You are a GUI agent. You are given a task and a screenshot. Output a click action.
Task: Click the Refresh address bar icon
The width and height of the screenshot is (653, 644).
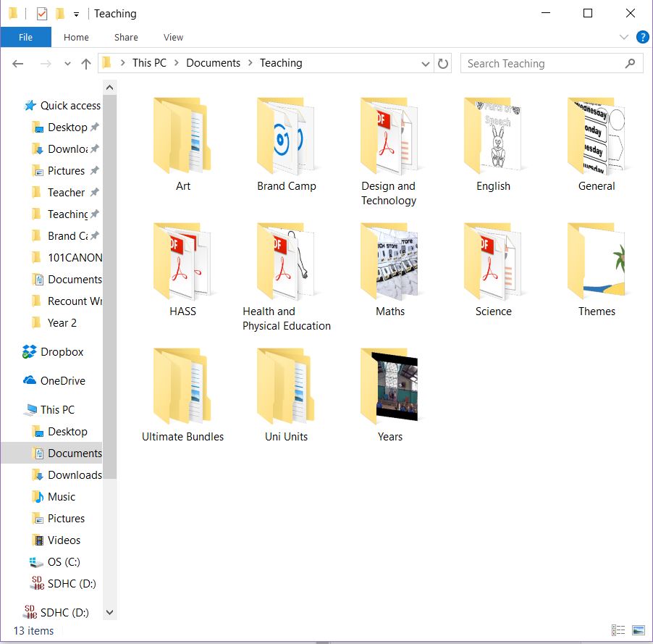click(x=442, y=64)
